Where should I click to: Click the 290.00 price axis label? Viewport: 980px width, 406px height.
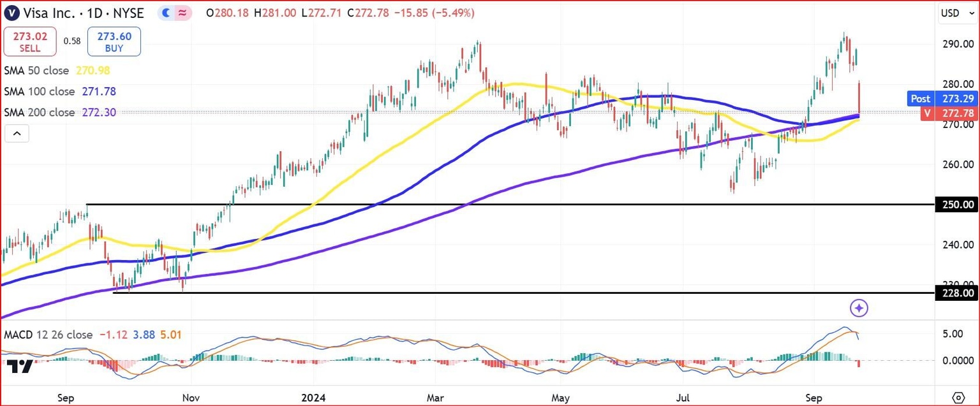[959, 44]
